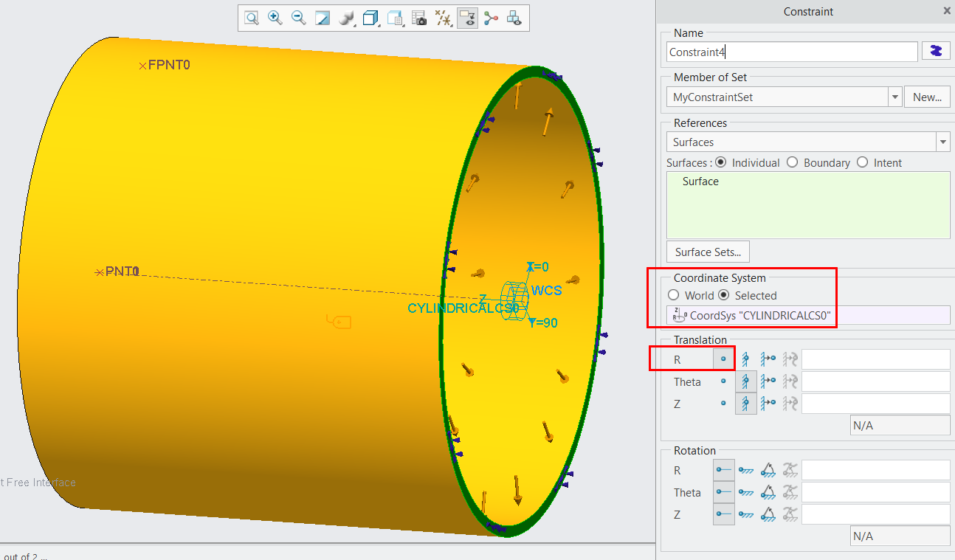Expand the MyConstraintSet dropdown

894,97
